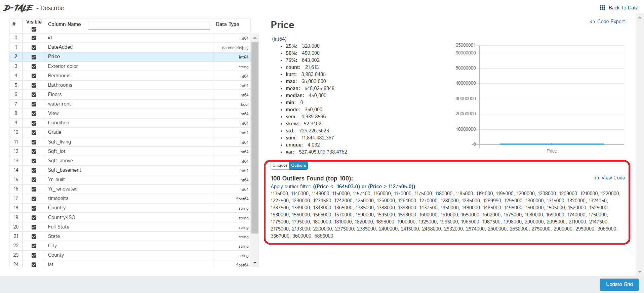Screen dimensions: 644x293
Task: Select the Outliers tab
Action: pos(298,165)
